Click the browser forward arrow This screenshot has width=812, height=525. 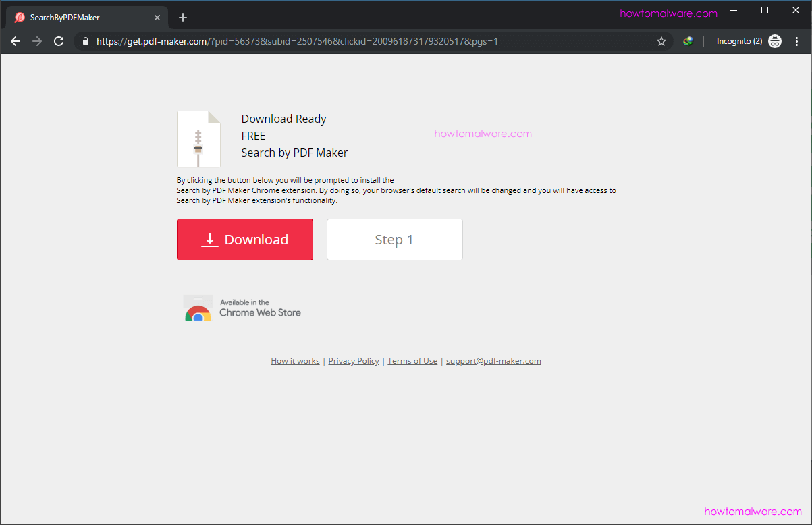pyautogui.click(x=37, y=41)
